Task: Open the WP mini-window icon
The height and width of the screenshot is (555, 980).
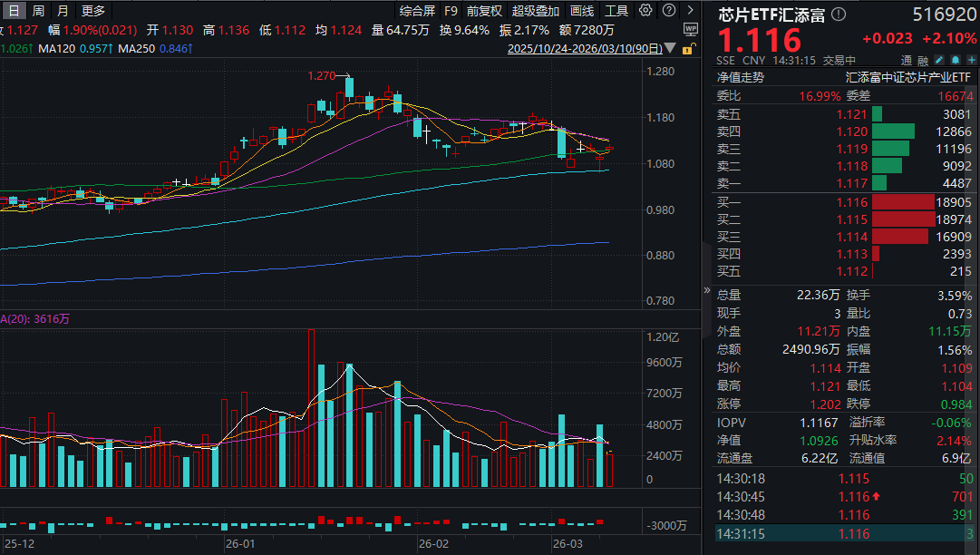Action: (x=689, y=28)
